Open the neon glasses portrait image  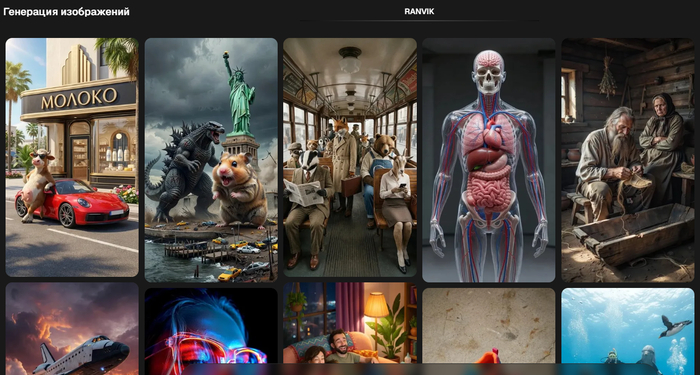(x=211, y=331)
